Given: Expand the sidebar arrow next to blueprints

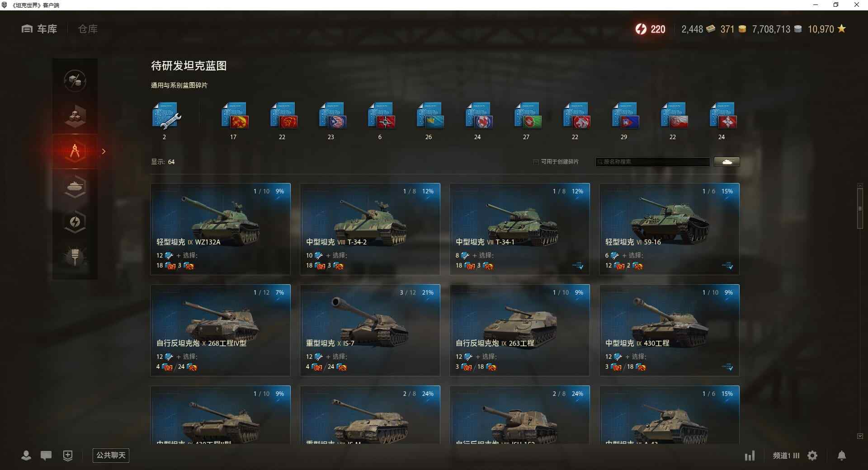Looking at the screenshot, I should [104, 151].
